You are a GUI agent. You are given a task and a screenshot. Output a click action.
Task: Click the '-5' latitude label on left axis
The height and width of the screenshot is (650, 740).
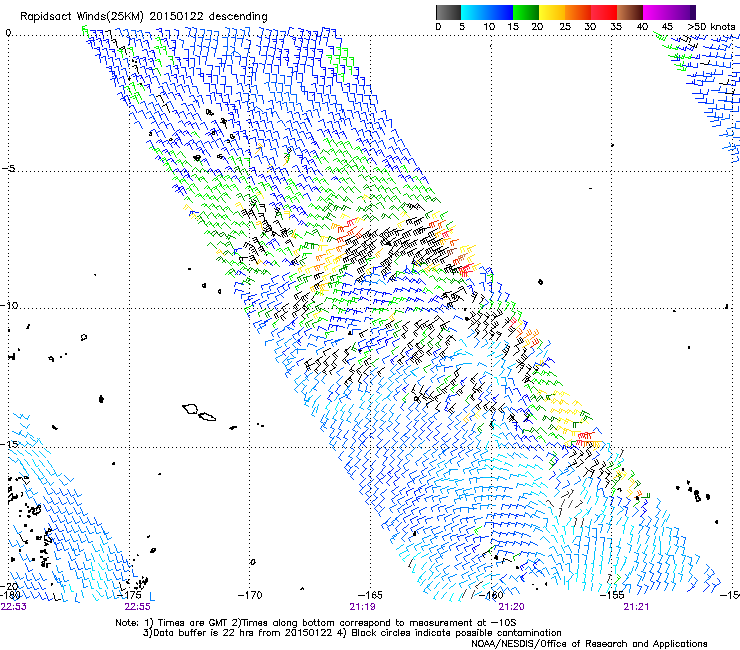8,169
